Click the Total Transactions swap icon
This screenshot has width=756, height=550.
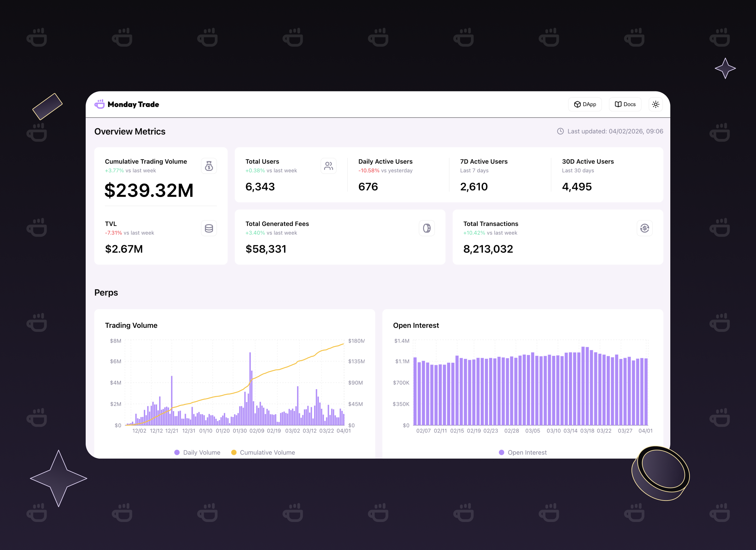point(644,228)
